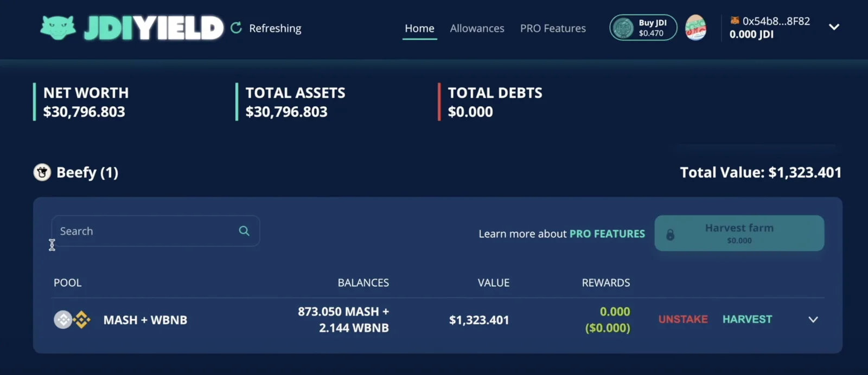868x375 pixels.
Task: Click the BNB token icon in pool row
Action: (x=82, y=320)
